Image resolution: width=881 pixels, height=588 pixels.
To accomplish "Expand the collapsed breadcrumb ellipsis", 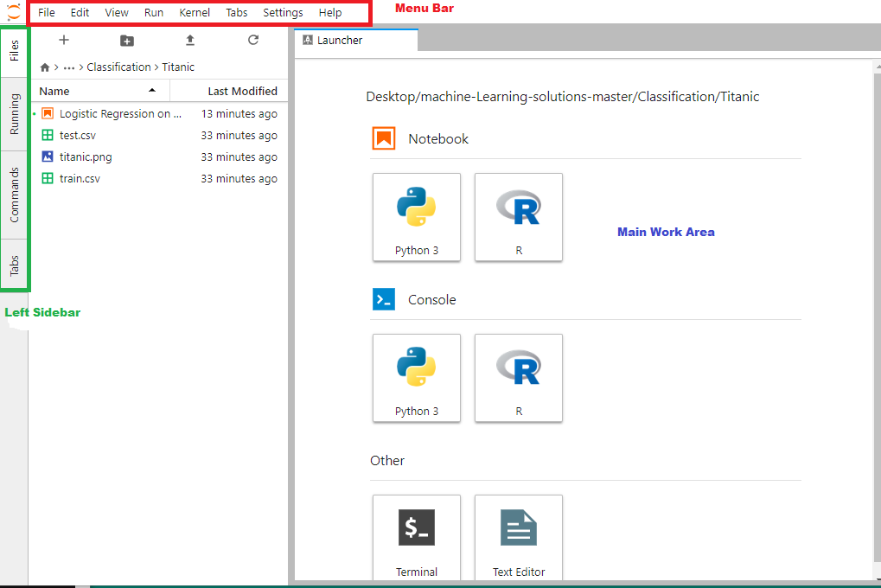I will (69, 67).
